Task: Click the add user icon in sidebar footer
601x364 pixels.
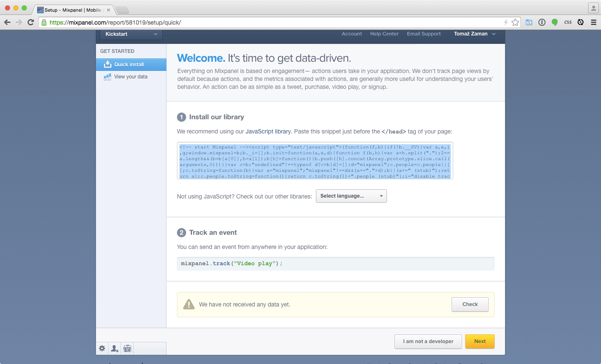Action: click(x=114, y=349)
